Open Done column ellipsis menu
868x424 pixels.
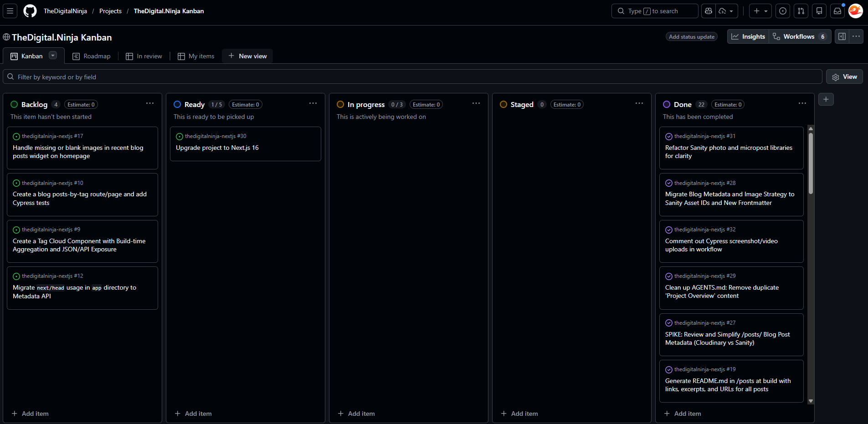802,103
